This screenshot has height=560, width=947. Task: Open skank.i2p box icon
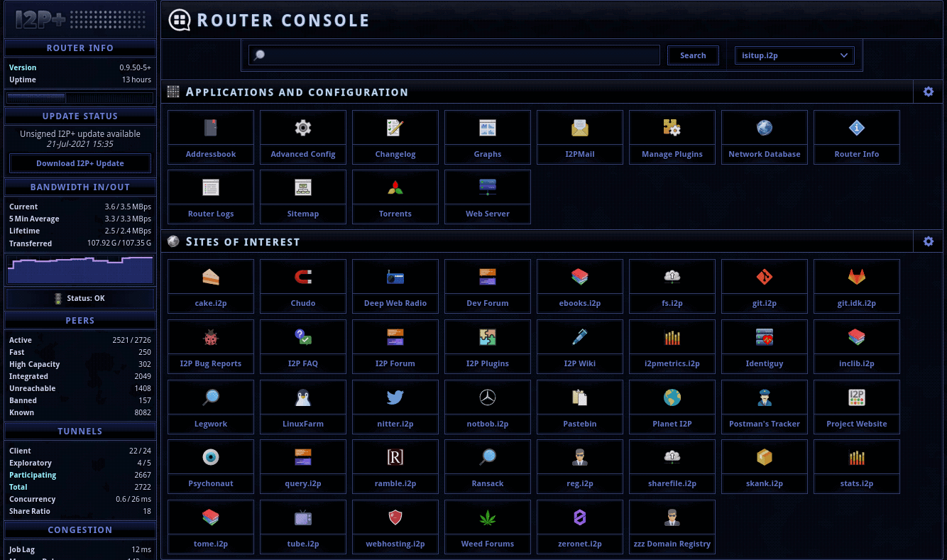point(765,457)
